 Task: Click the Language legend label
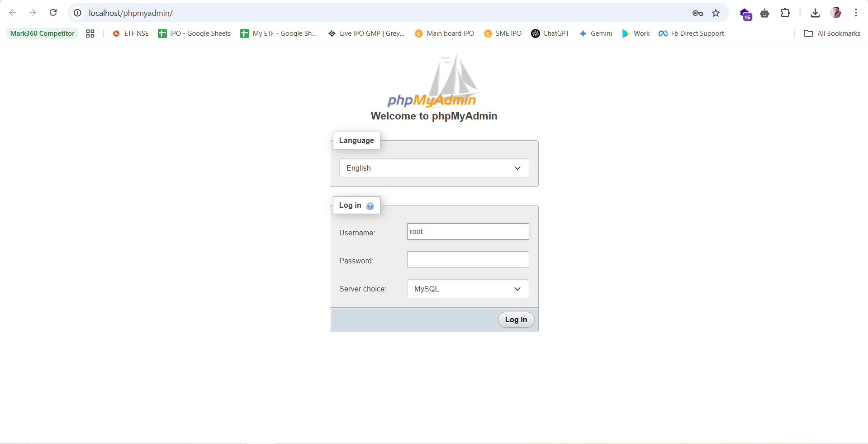point(356,140)
